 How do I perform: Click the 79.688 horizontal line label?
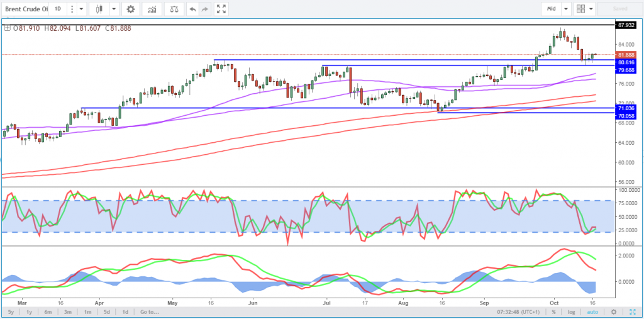(x=626, y=70)
